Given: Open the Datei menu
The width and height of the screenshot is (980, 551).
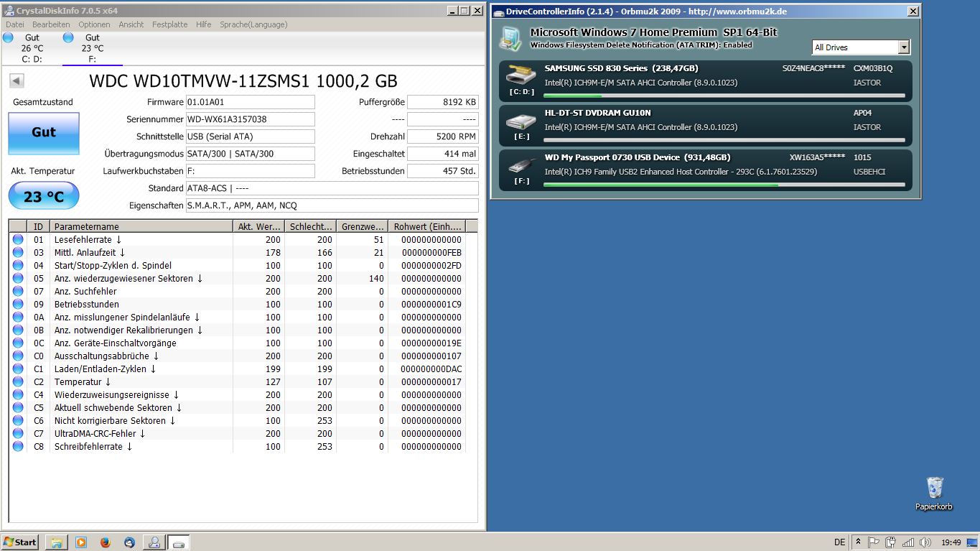Looking at the screenshot, I should point(15,24).
